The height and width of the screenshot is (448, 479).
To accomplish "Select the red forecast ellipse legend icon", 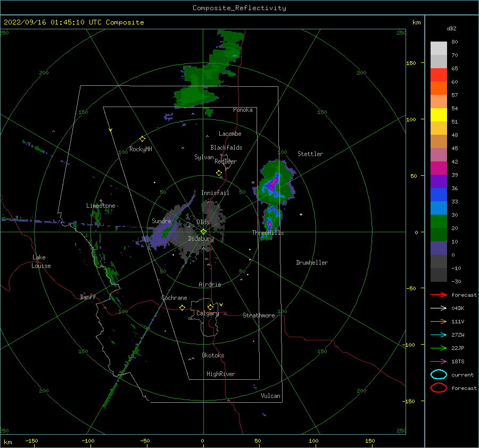I will click(x=439, y=388).
